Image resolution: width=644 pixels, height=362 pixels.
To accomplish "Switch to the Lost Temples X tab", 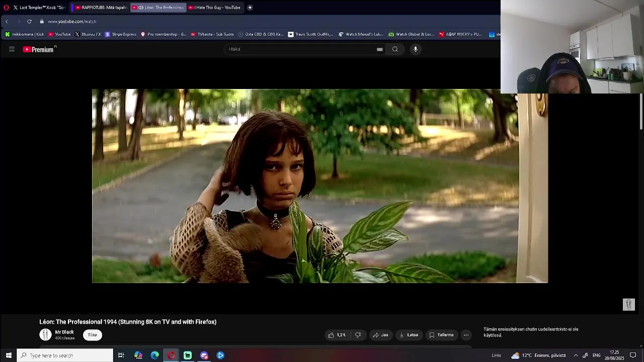I will (x=39, y=8).
